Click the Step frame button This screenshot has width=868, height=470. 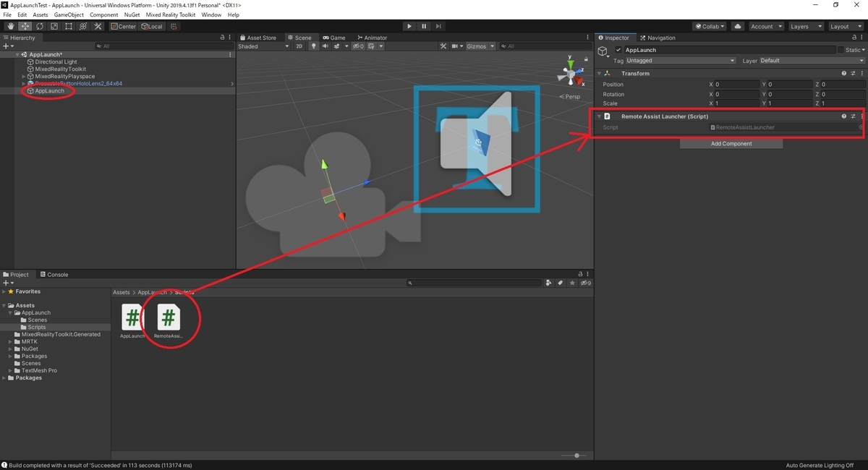click(x=438, y=26)
